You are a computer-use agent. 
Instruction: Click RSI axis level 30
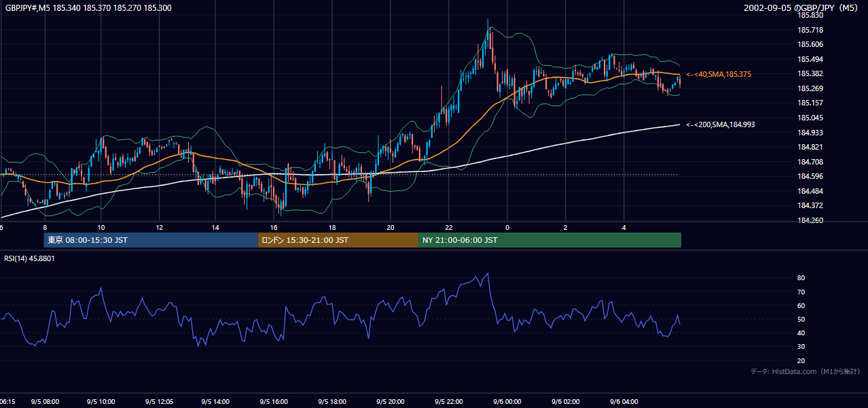coord(801,347)
